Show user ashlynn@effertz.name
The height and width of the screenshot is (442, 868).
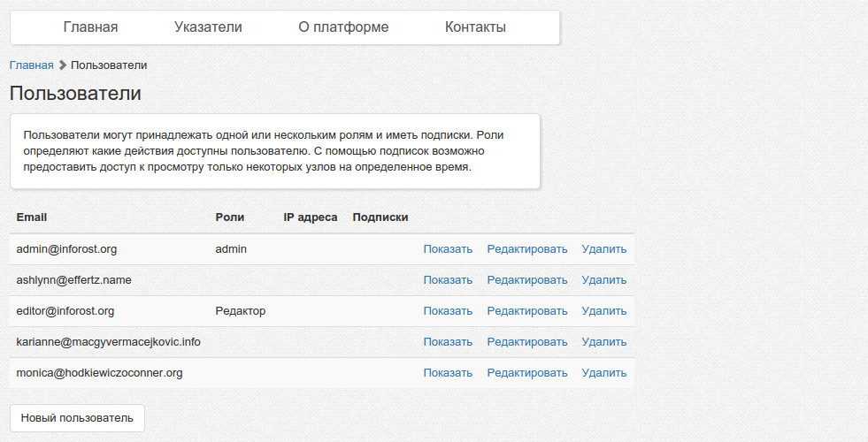pos(448,280)
